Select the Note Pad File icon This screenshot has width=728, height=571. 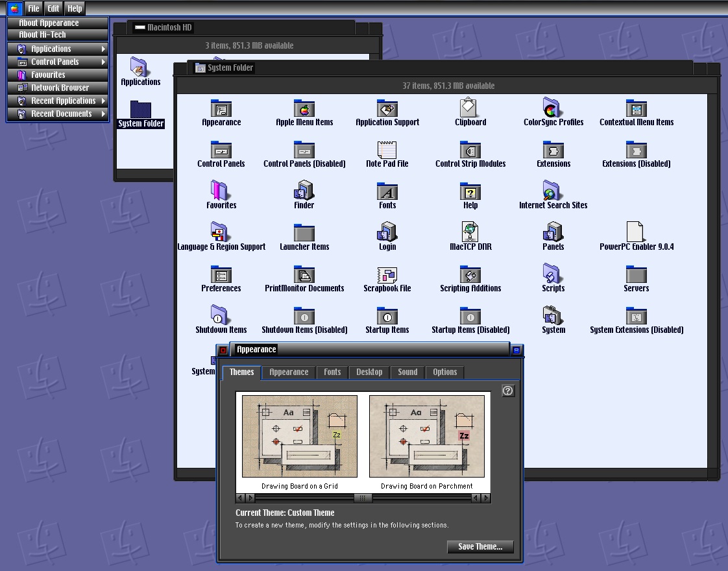pos(387,149)
